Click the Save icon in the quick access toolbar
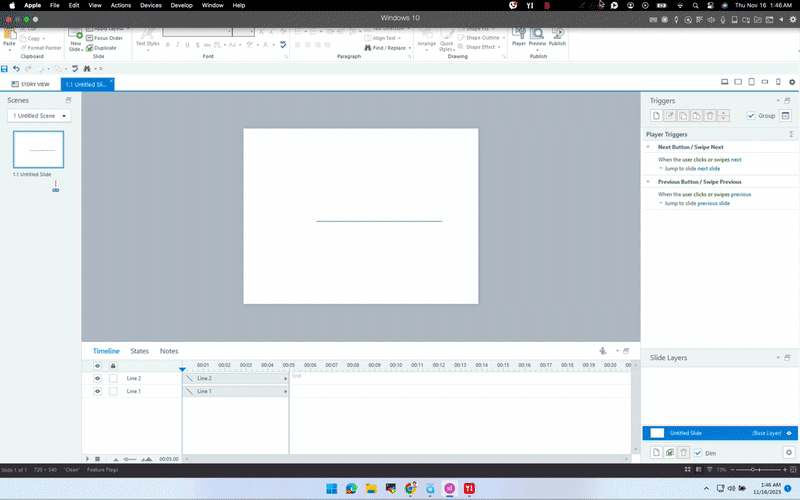This screenshot has width=800, height=500. (x=5, y=69)
